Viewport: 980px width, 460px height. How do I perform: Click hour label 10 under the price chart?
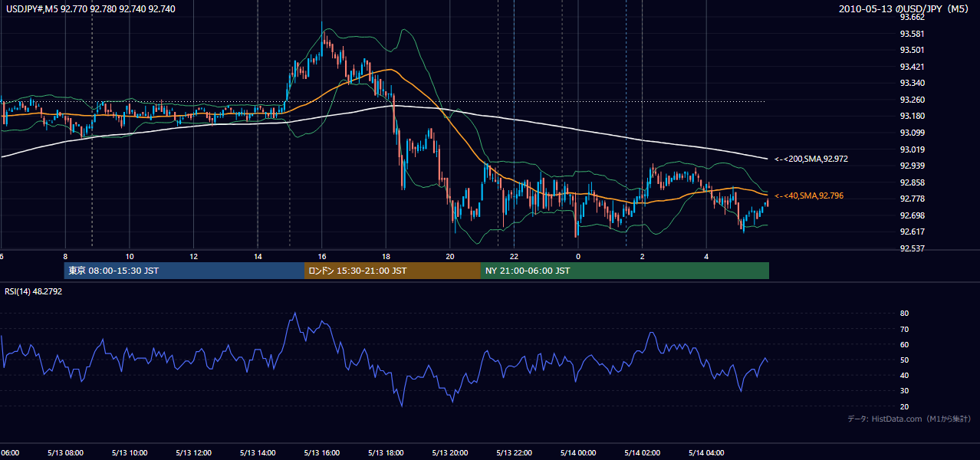(x=130, y=256)
